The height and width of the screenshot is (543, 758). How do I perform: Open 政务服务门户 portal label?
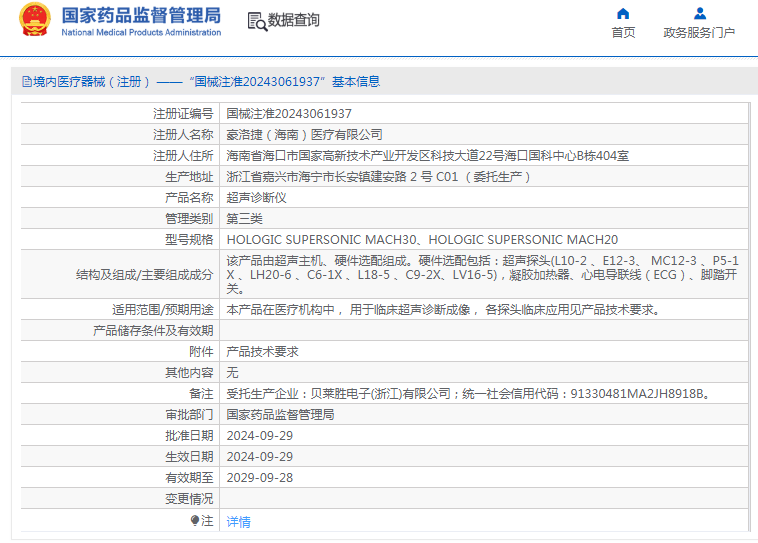tap(699, 32)
